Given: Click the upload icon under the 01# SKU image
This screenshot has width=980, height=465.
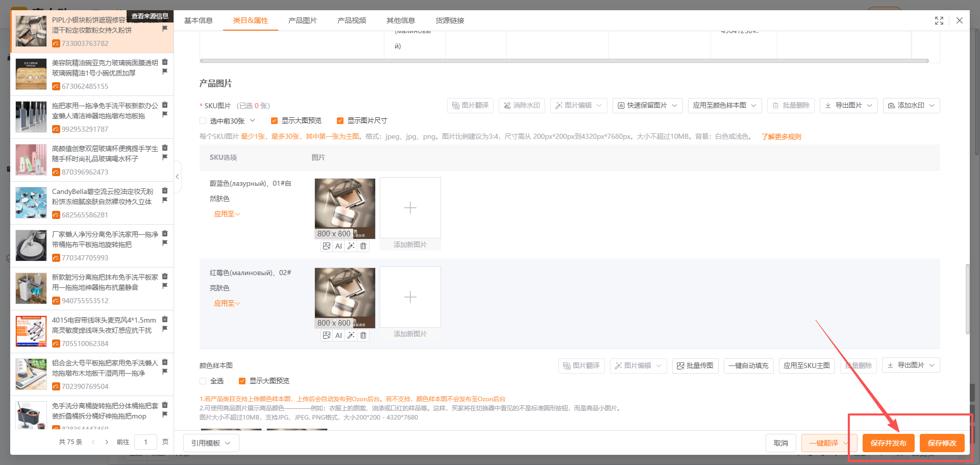Looking at the screenshot, I should click(x=327, y=246).
